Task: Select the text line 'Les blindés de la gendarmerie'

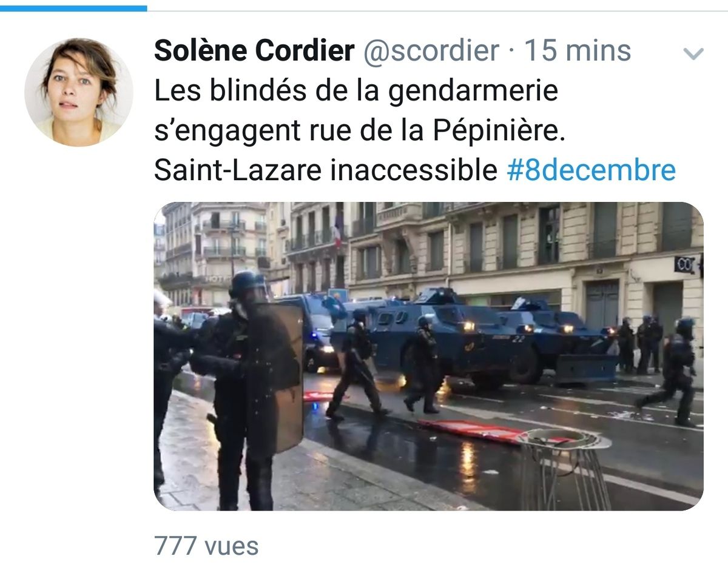Action: pyautogui.click(x=356, y=91)
